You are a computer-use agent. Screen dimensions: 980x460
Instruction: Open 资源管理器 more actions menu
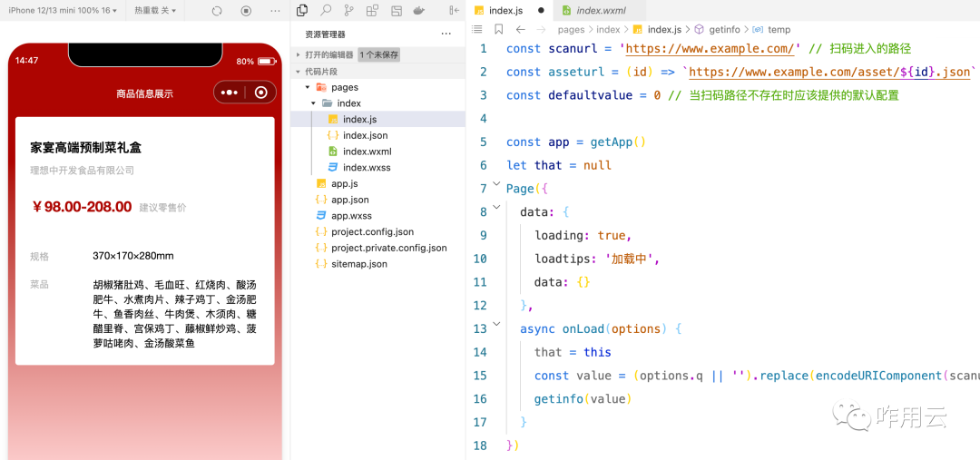point(446,34)
